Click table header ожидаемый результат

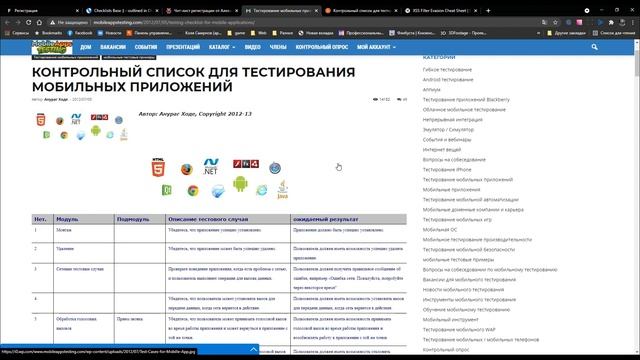tap(326, 219)
